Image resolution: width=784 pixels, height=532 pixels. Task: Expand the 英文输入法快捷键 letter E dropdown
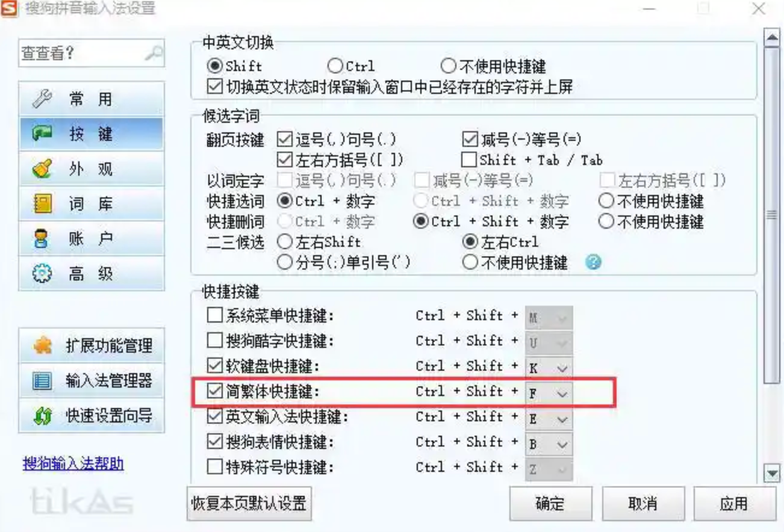[x=562, y=419]
